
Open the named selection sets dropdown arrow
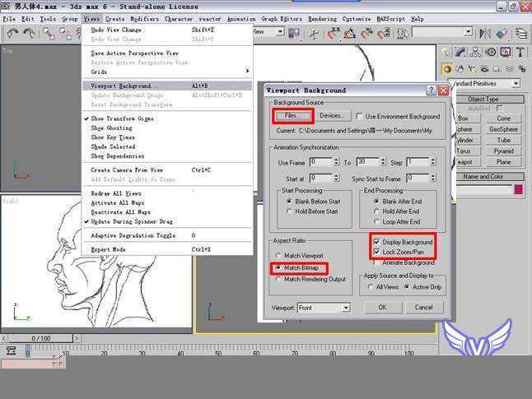click(468, 32)
